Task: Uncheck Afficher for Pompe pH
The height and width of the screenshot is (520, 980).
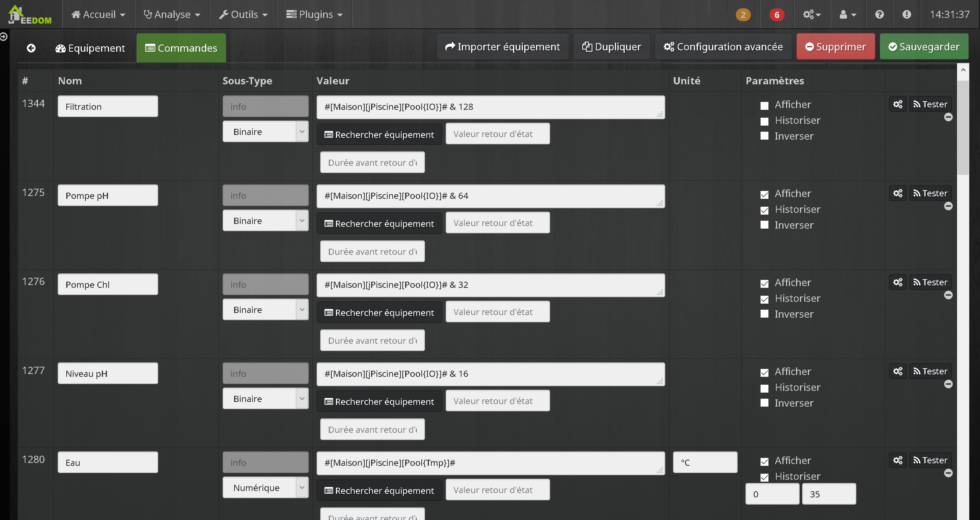Action: point(764,195)
